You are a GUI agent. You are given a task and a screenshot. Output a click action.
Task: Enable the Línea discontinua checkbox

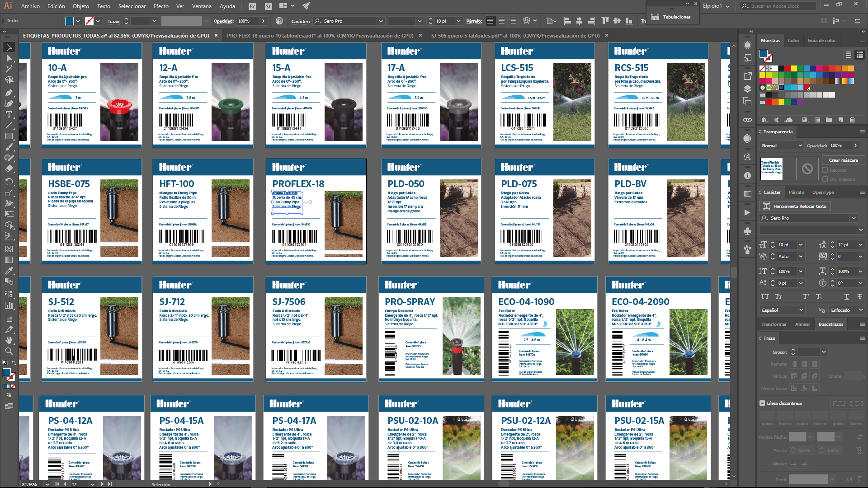tap(762, 403)
